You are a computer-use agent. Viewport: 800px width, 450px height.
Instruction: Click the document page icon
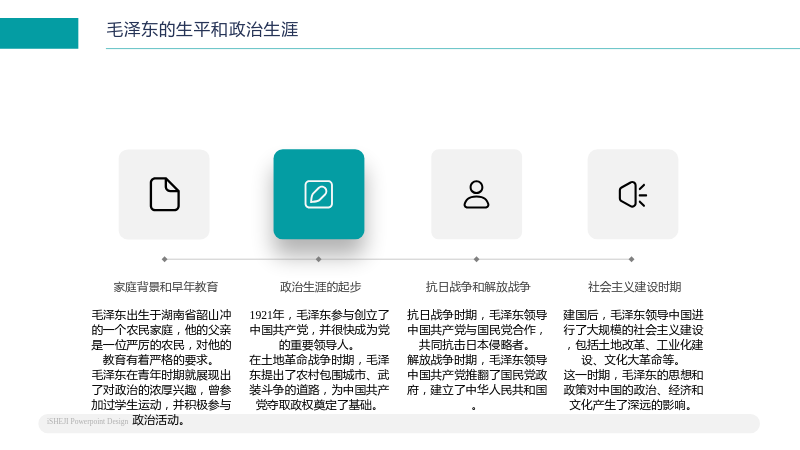pyautogui.click(x=164, y=194)
